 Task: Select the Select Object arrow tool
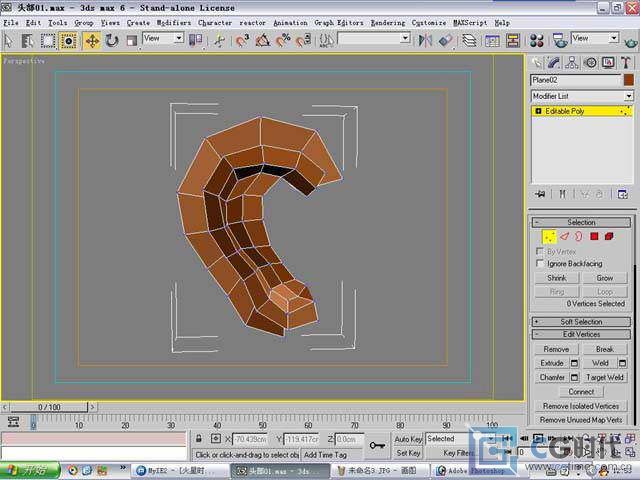coord(9,41)
